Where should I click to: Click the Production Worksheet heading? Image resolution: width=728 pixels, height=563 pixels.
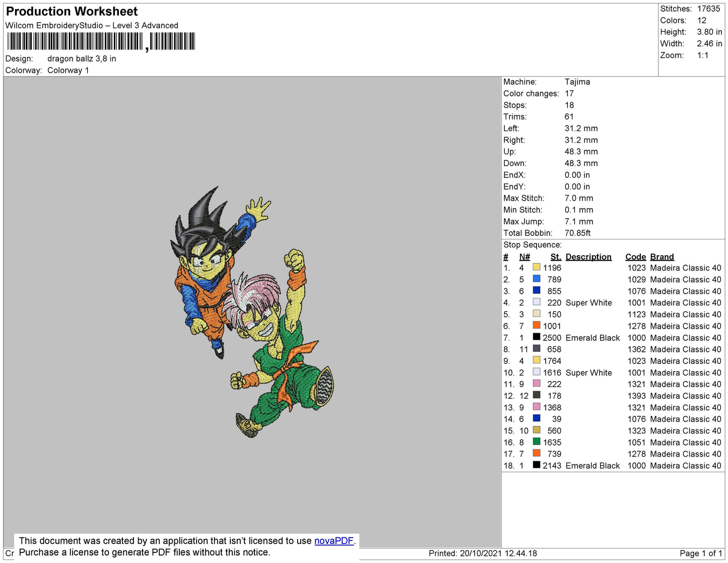(72, 11)
